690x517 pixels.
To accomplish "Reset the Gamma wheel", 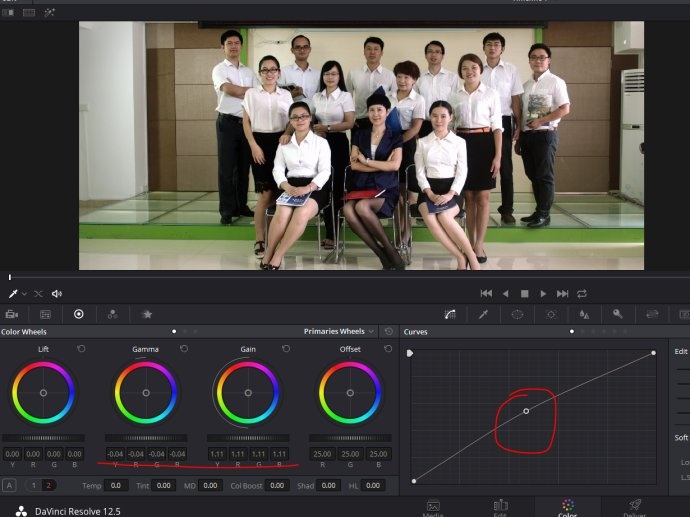I will (x=184, y=349).
